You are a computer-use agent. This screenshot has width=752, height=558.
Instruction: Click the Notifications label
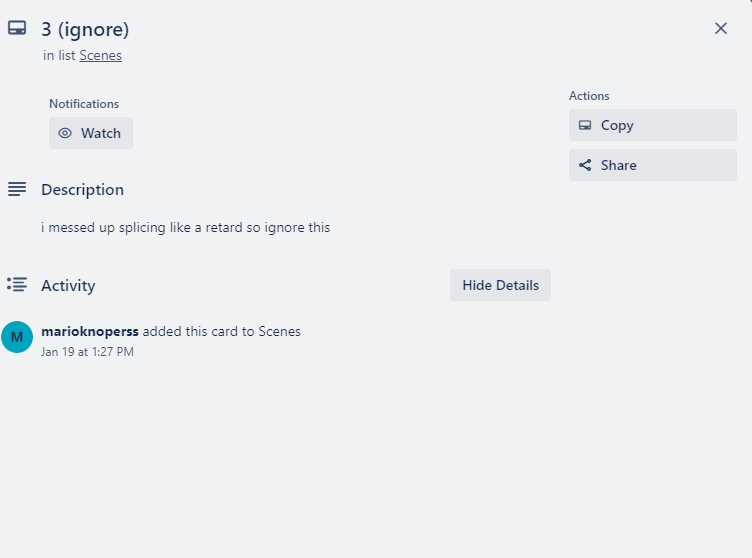pyautogui.click(x=84, y=104)
